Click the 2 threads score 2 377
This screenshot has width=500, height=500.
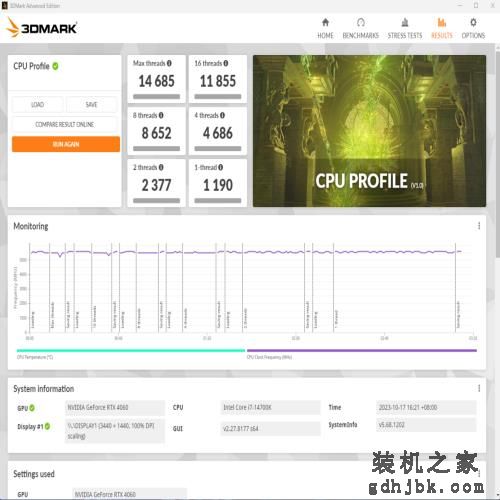[156, 185]
